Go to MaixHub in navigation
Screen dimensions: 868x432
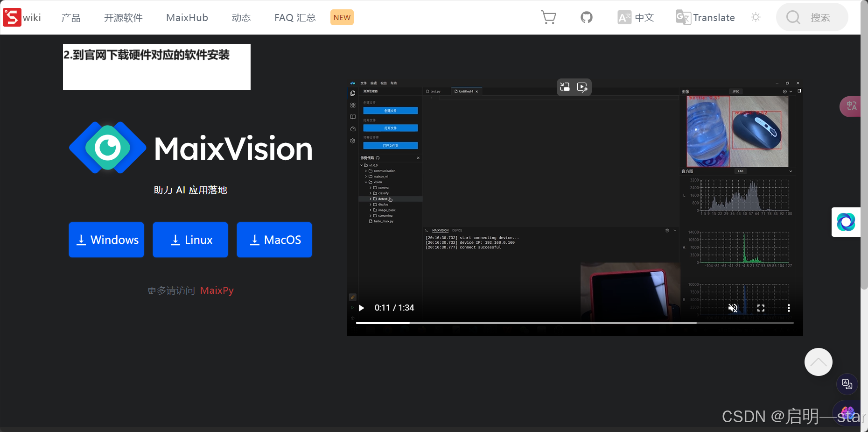pyautogui.click(x=187, y=18)
